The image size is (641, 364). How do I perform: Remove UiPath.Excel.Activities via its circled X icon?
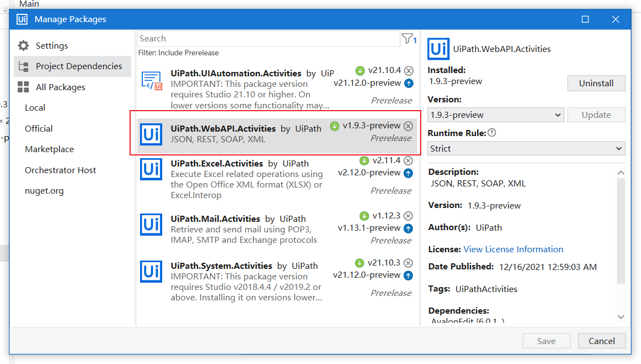(408, 160)
